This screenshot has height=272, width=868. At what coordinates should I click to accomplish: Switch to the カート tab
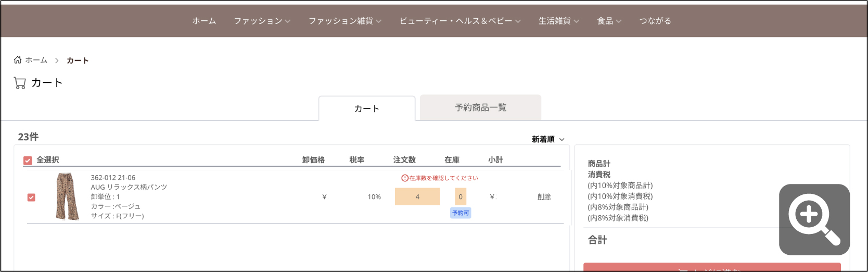tap(367, 108)
